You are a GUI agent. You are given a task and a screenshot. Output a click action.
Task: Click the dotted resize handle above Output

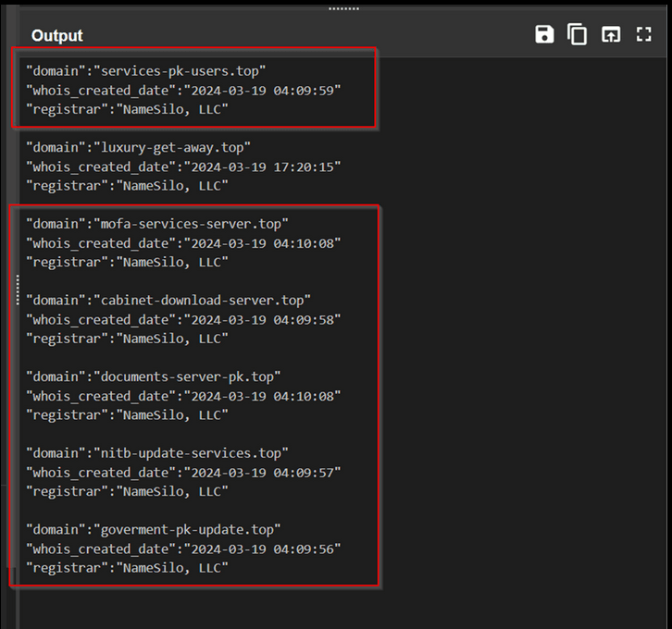[x=343, y=8]
